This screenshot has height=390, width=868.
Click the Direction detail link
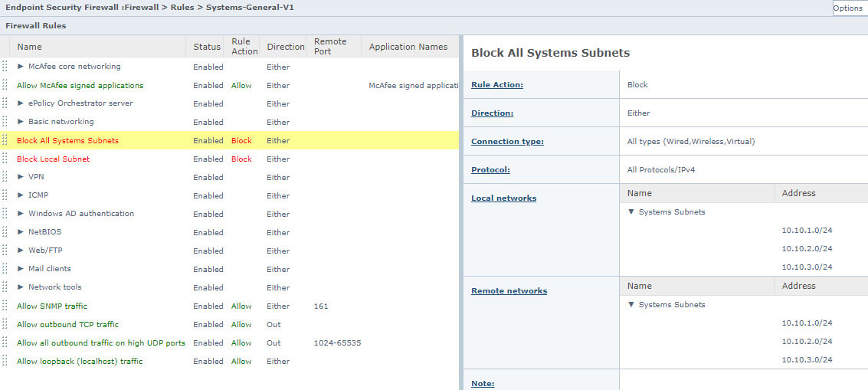[x=492, y=113]
